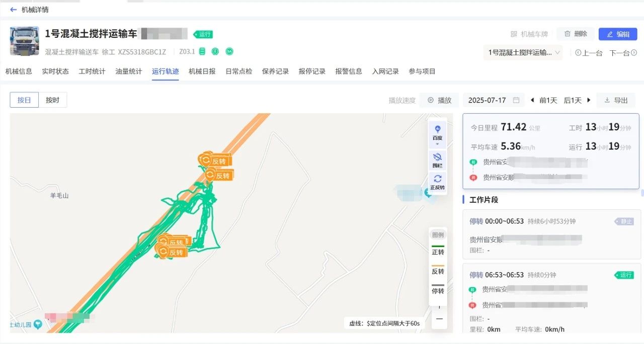Open the 入网记录 tab
The image size is (644, 344).
(385, 71)
